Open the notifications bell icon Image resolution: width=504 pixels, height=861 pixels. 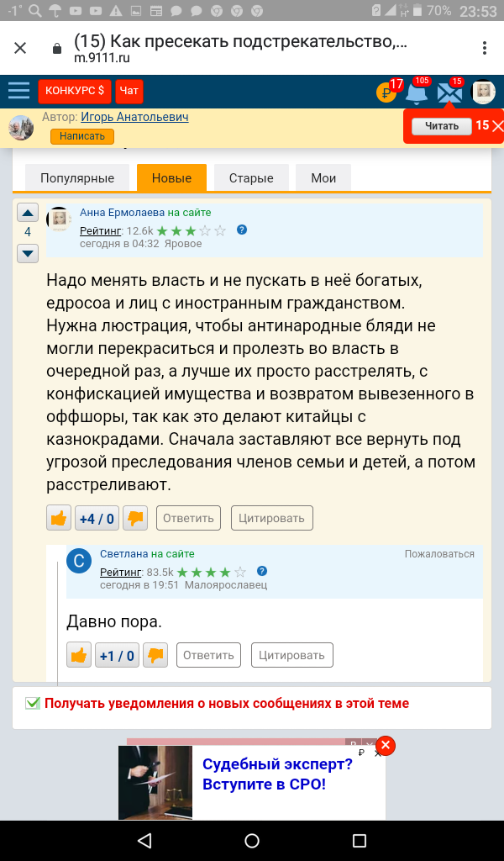417,92
